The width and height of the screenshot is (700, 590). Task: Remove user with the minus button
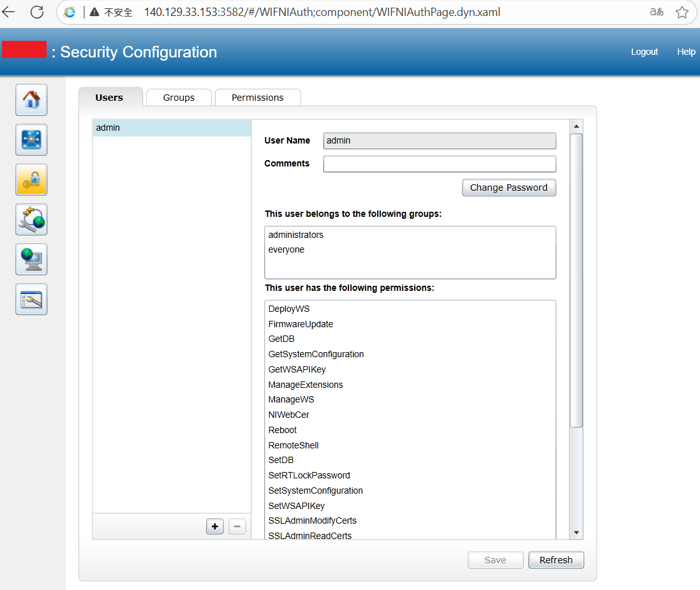237,527
